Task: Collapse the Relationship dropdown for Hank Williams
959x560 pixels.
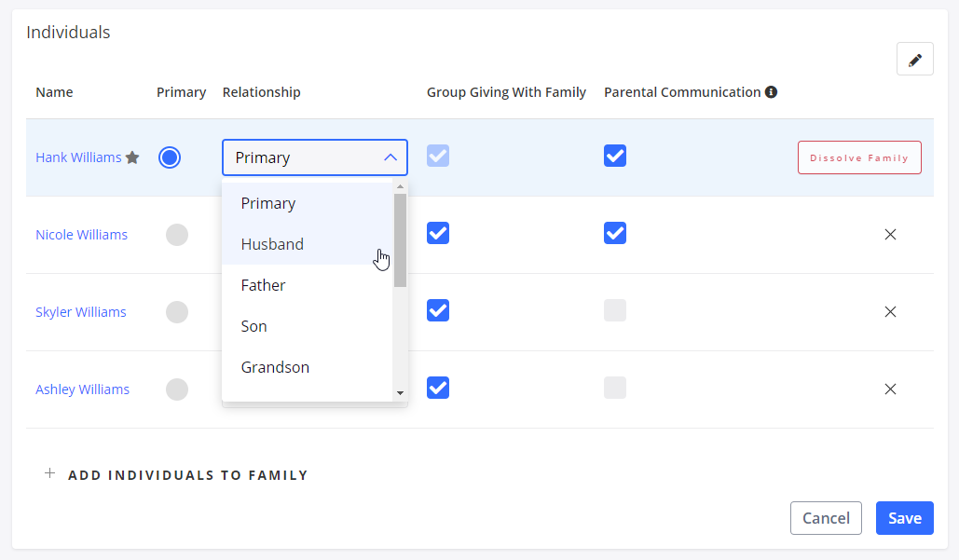Action: pyautogui.click(x=390, y=157)
